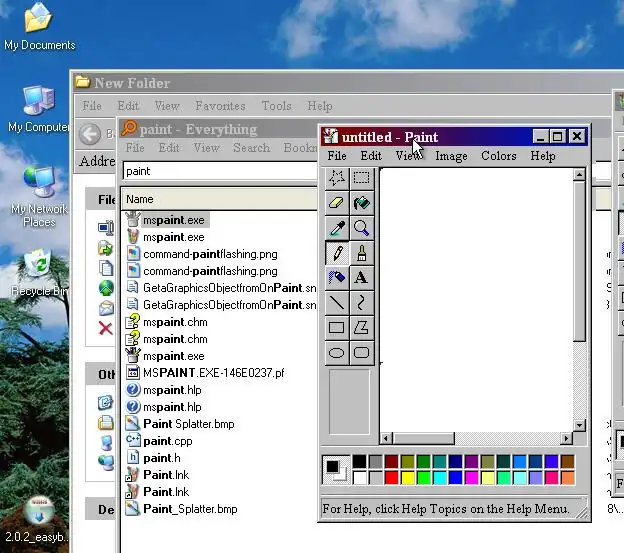This screenshot has width=624, height=553.
Task: Click the Paint vertical scrollbar down arrow
Action: pyautogui.click(x=579, y=425)
